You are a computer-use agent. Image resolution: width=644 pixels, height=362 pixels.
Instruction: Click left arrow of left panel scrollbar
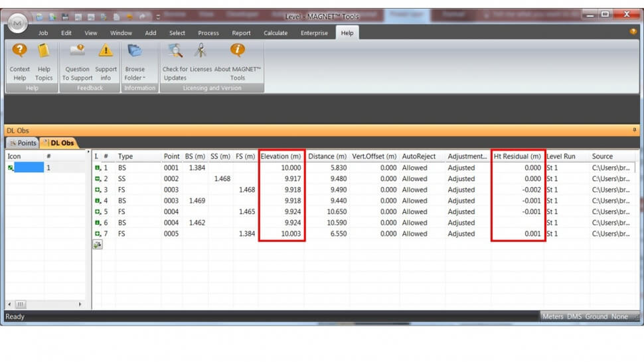[9, 304]
